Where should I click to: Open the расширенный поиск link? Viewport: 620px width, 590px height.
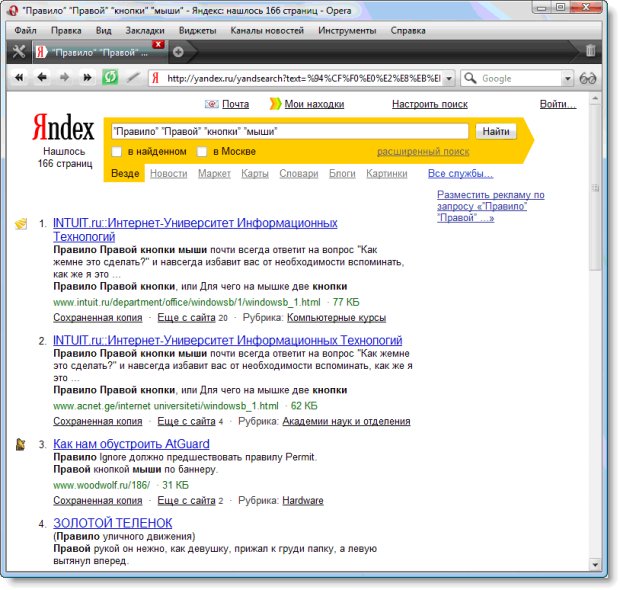click(x=423, y=152)
